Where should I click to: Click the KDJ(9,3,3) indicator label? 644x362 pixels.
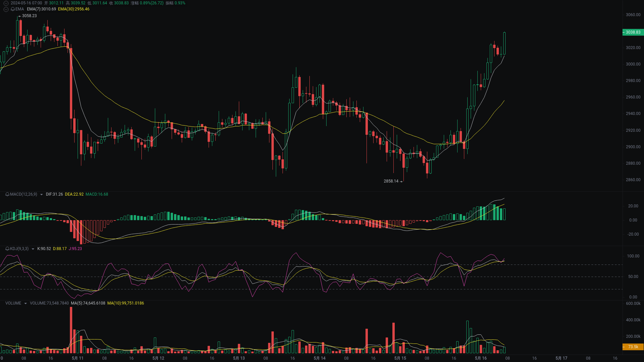20,249
